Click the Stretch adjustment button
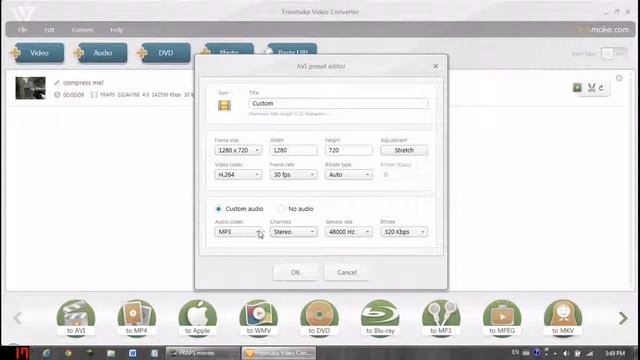The width and height of the screenshot is (640, 360). (x=404, y=151)
